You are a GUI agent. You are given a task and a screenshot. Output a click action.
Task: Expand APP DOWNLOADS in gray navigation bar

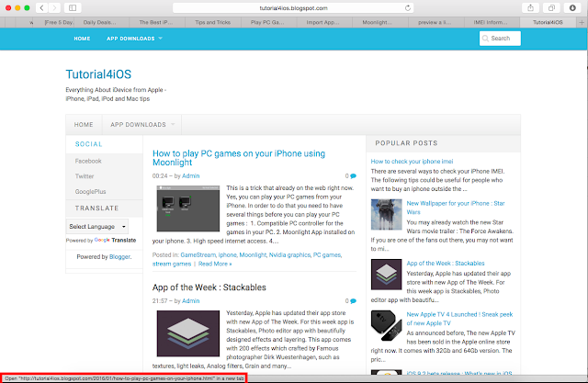[142, 124]
